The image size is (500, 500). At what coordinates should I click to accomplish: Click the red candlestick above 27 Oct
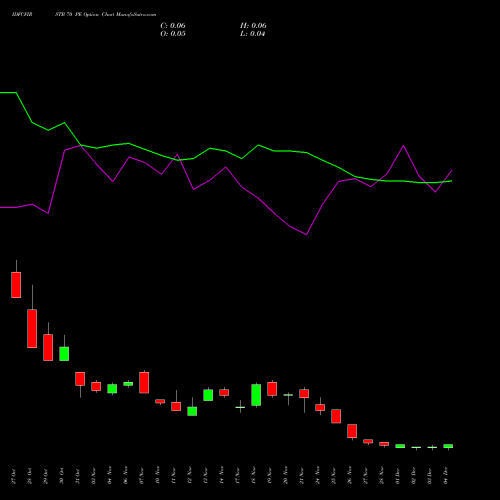click(x=16, y=285)
